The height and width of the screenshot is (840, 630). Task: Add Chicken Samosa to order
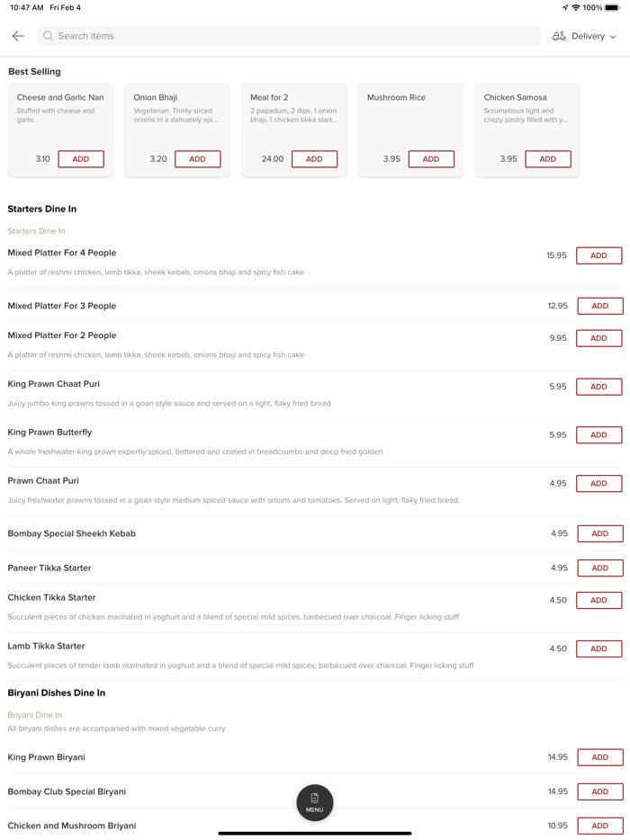pyautogui.click(x=547, y=159)
